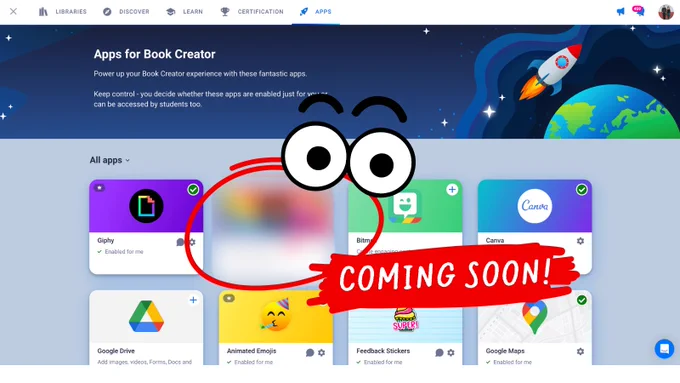Click the Canva logo

(535, 206)
